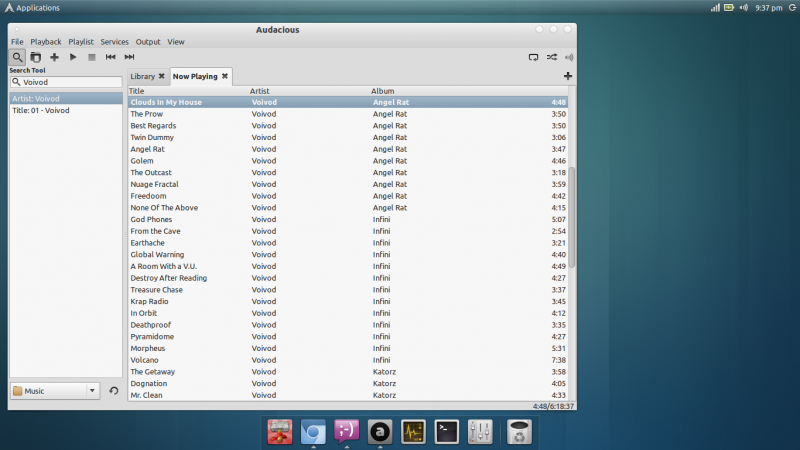
Task: Open the View menu
Action: pyautogui.click(x=176, y=42)
